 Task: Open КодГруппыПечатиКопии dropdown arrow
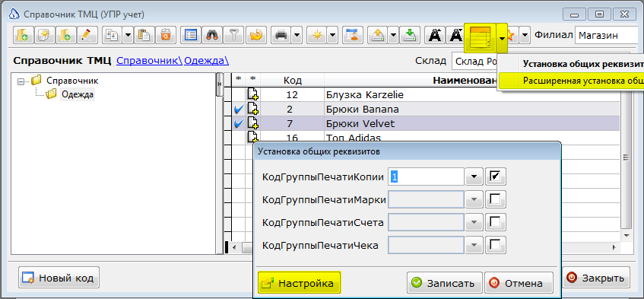tap(474, 177)
